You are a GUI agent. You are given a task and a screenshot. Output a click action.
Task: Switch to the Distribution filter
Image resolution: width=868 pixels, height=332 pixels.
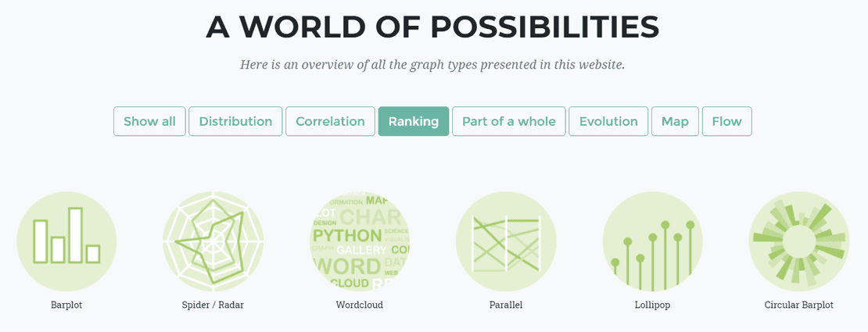click(235, 121)
